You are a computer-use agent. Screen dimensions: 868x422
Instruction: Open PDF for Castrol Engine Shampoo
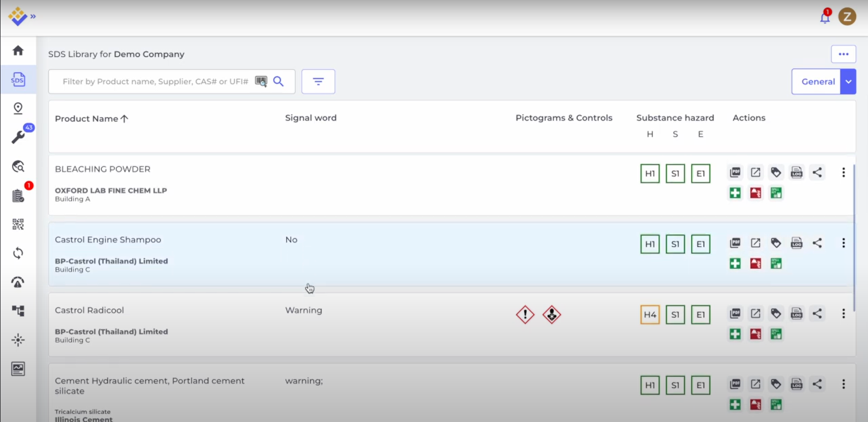click(x=735, y=243)
